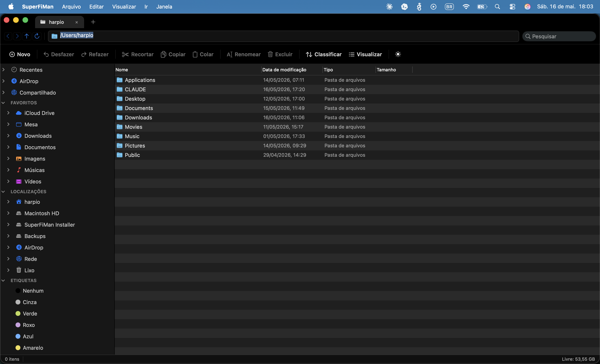Image resolution: width=600 pixels, height=364 pixels.
Task: Go up to the parent folder arrow icon
Action: [27, 36]
